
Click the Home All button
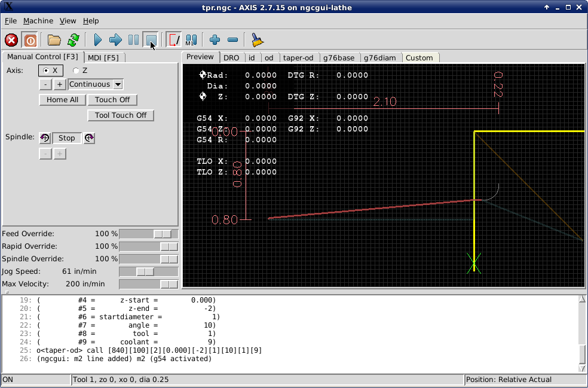[x=62, y=100]
